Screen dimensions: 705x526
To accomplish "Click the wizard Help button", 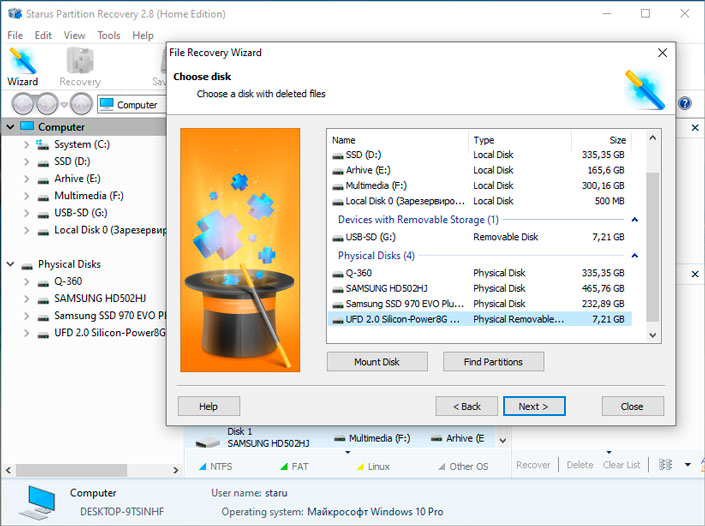I will pyautogui.click(x=209, y=406).
